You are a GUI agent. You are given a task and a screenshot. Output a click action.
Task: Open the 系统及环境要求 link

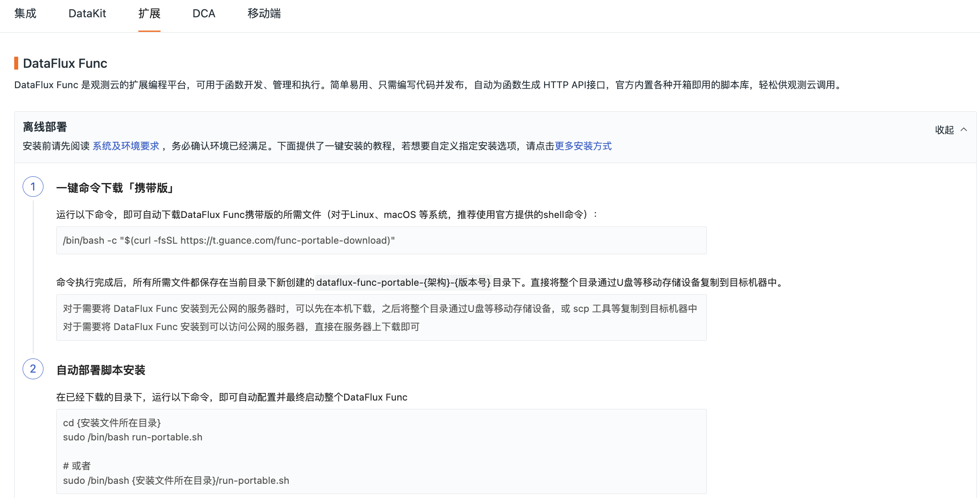(126, 146)
